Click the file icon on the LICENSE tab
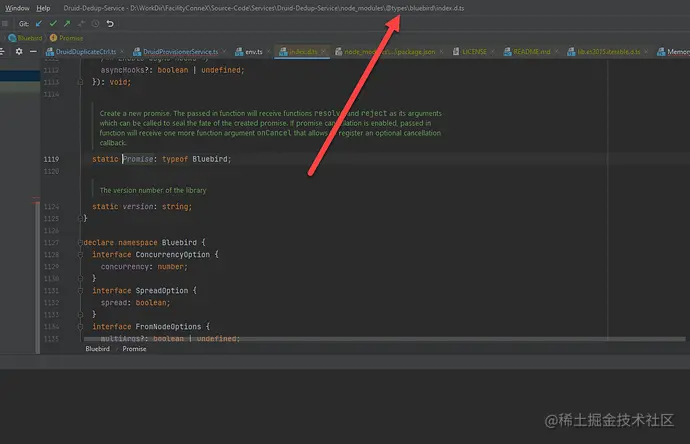 point(456,51)
